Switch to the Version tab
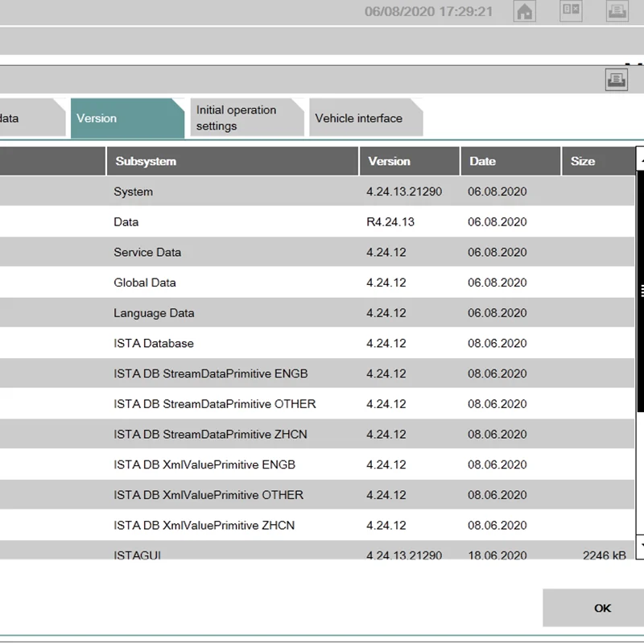 coord(127,118)
